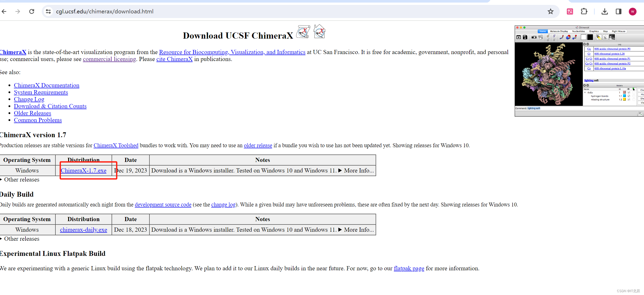
Task: Go forward to the next page
Action: pyautogui.click(x=18, y=11)
